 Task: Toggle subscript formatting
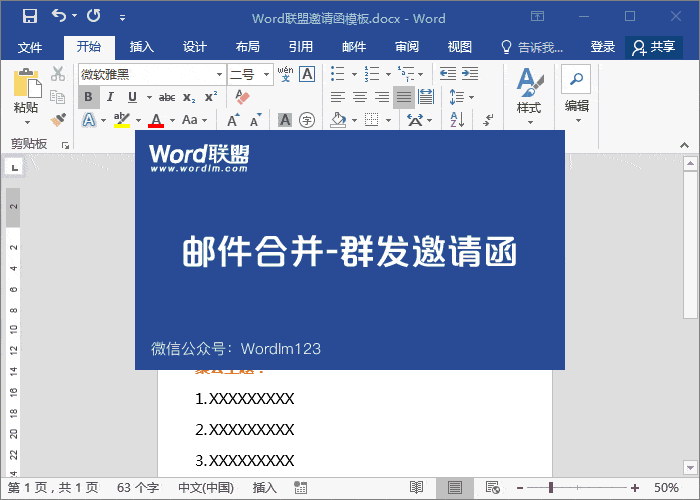pyautogui.click(x=189, y=97)
